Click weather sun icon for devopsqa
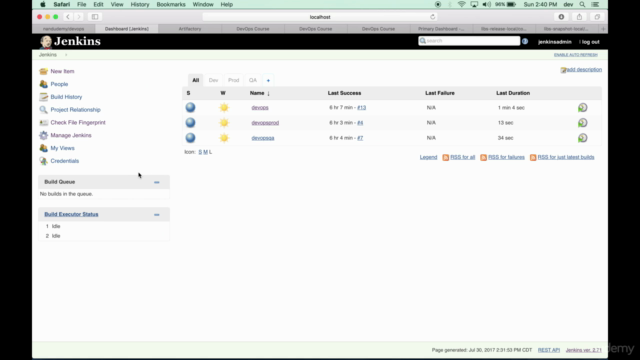This screenshot has height=360, width=640. tap(224, 138)
